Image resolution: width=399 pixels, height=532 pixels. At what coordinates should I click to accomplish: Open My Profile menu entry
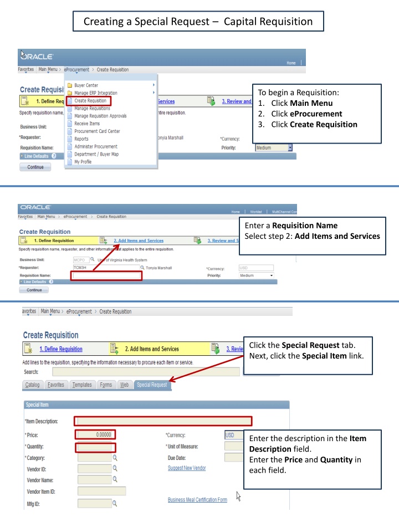coord(83,162)
